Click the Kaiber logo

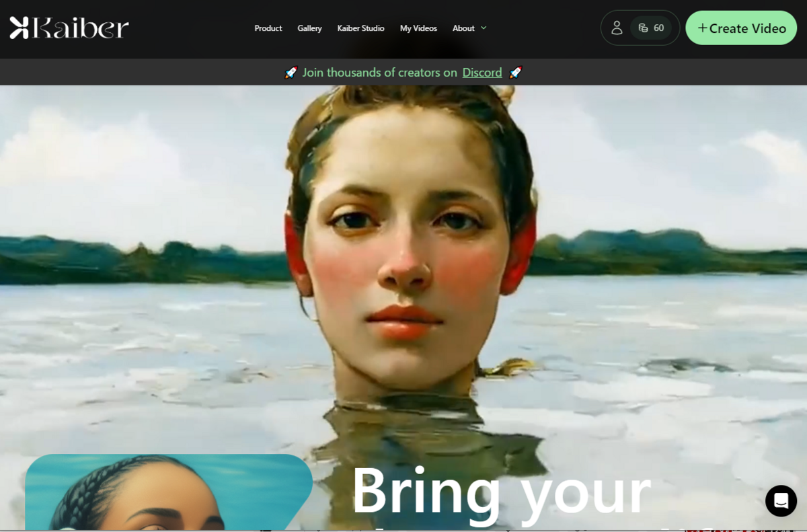click(69, 28)
